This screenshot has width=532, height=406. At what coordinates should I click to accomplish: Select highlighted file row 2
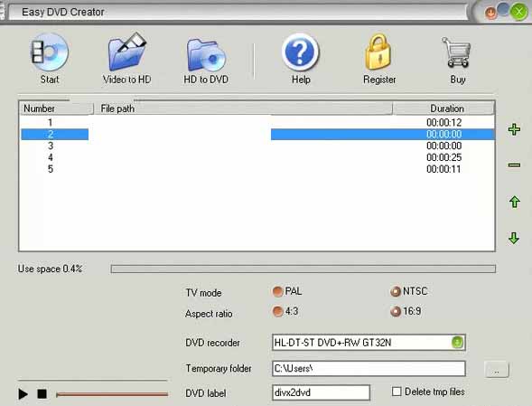click(x=257, y=134)
